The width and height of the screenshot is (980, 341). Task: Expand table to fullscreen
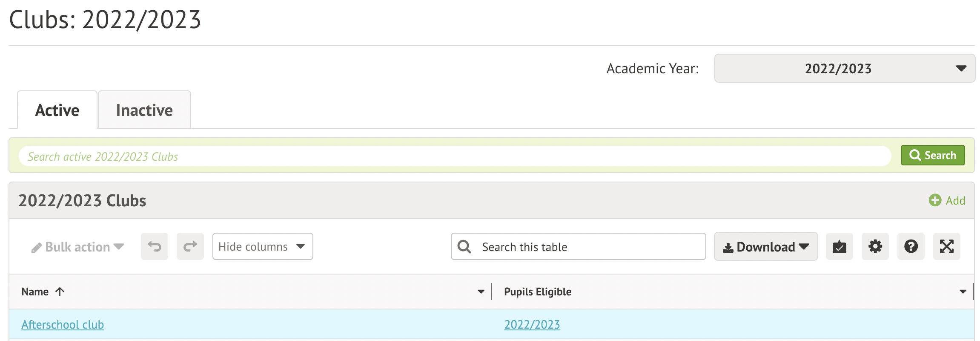point(946,246)
